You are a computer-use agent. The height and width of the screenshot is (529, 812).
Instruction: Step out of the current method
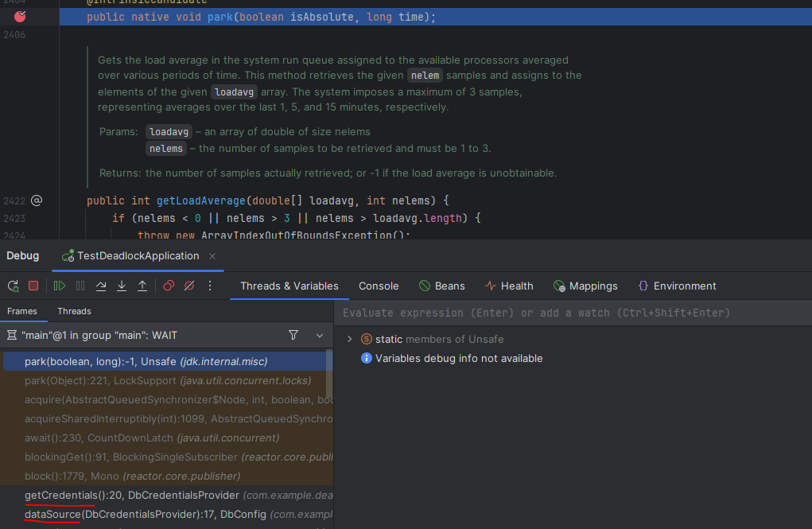point(142,286)
